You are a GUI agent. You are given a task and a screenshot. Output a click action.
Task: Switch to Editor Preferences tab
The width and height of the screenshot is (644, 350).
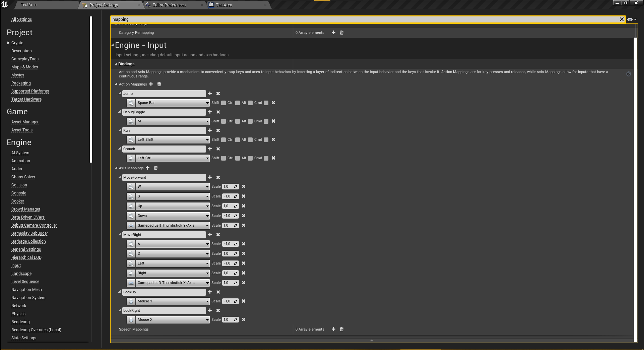169,5
